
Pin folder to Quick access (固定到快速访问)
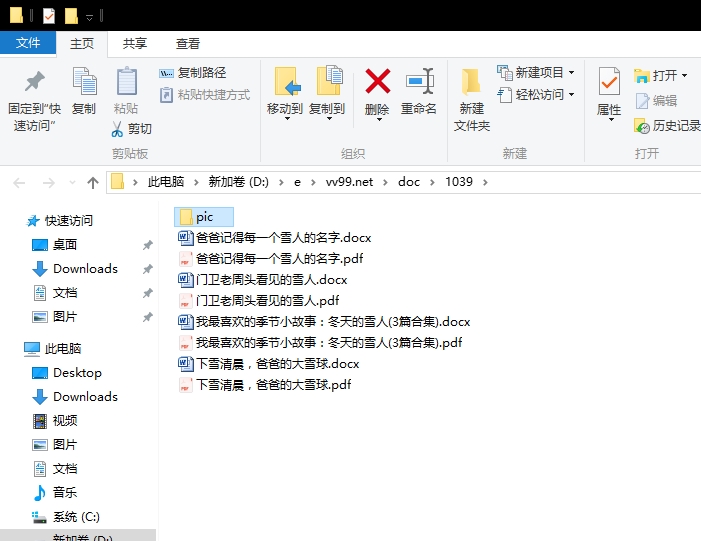coord(34,101)
